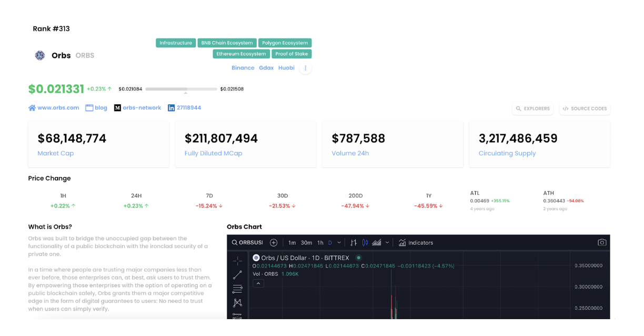Select the Candles chart style icon
This screenshot has width=644, height=336.
(365, 243)
